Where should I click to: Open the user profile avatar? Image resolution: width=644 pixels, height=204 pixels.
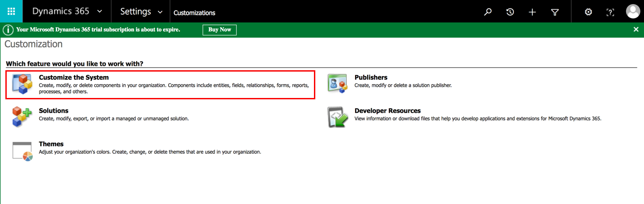[633, 11]
